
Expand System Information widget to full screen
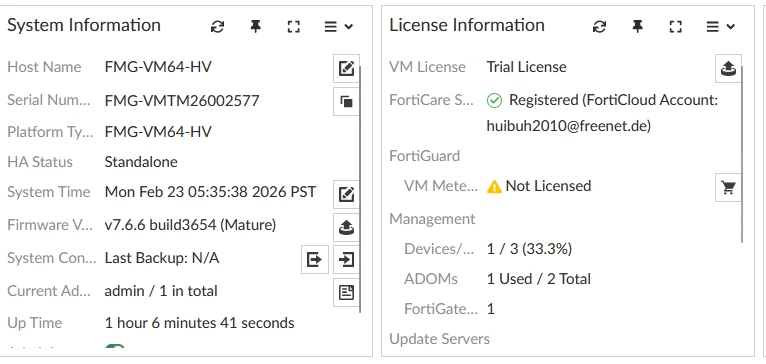coord(294,26)
